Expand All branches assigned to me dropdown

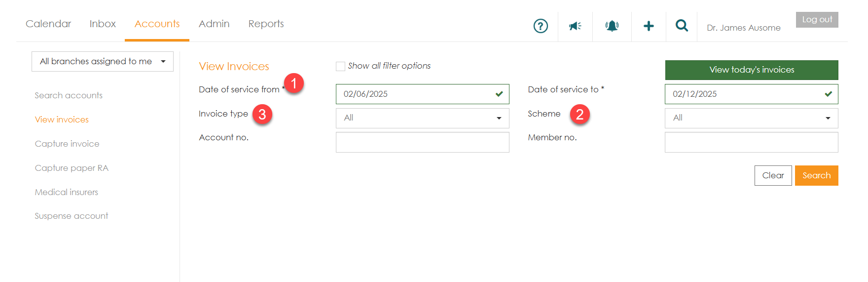(103, 61)
